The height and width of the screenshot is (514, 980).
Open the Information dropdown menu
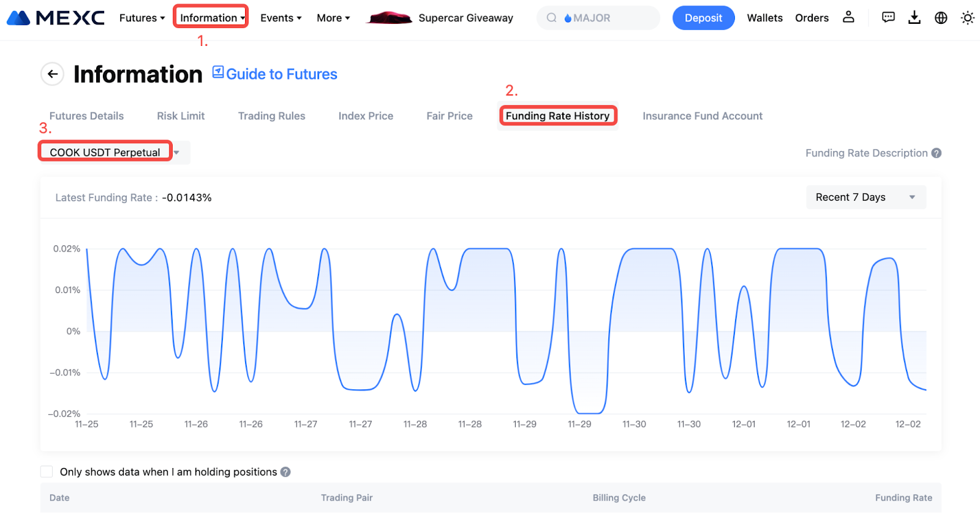click(212, 18)
